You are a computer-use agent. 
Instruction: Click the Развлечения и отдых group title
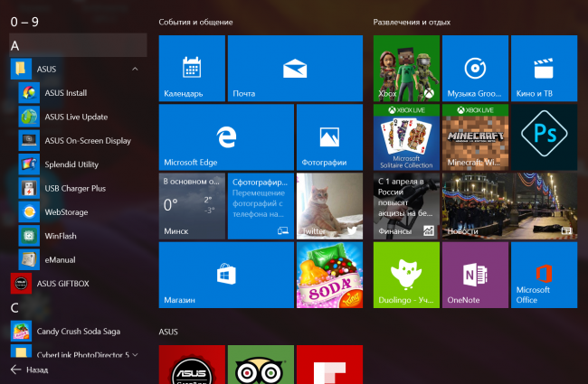coord(412,22)
